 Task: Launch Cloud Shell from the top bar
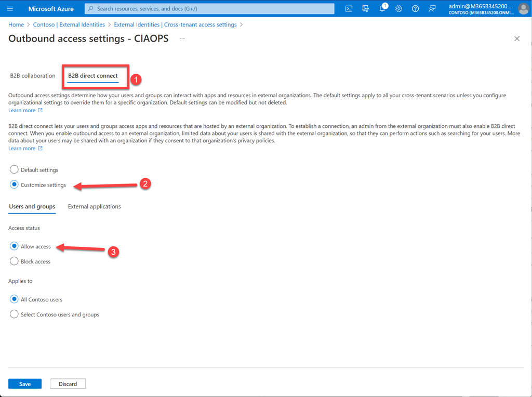pos(349,9)
